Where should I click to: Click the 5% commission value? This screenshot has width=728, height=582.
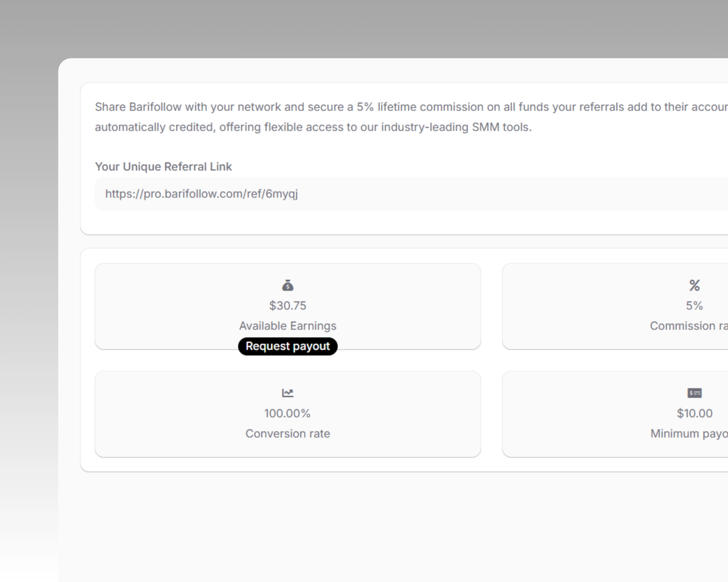pyautogui.click(x=695, y=306)
